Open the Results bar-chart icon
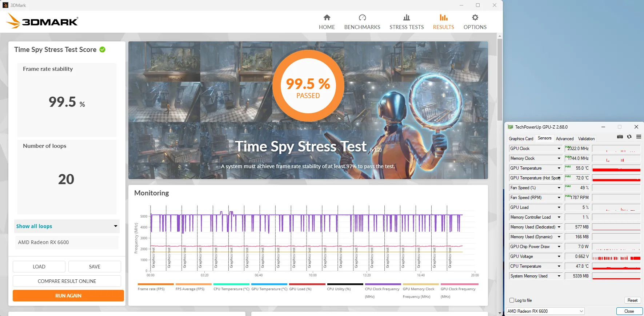644x316 pixels. click(x=443, y=17)
